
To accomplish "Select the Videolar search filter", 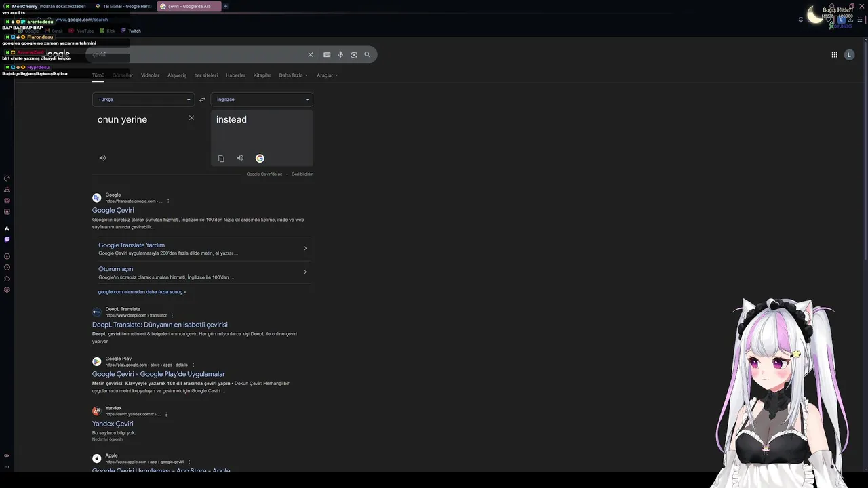I will click(x=150, y=75).
